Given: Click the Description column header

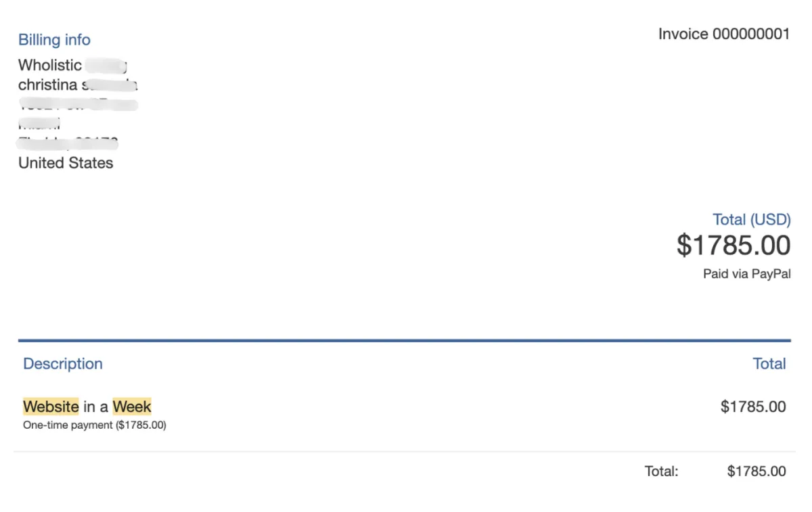Looking at the screenshot, I should tap(63, 364).
